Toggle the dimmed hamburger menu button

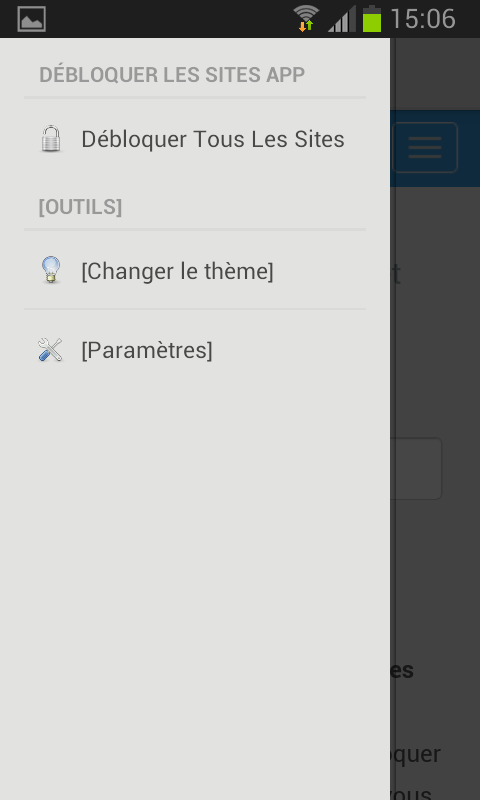point(425,147)
